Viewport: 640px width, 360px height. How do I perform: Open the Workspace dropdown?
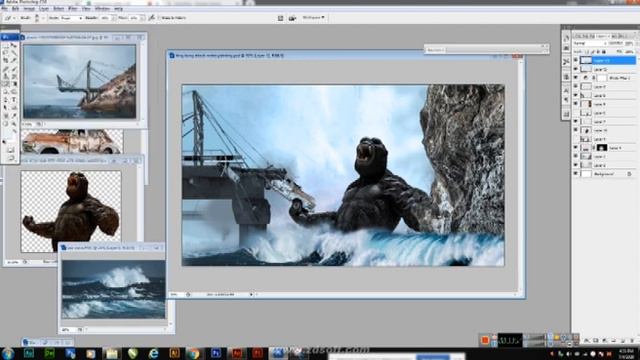coord(313,18)
